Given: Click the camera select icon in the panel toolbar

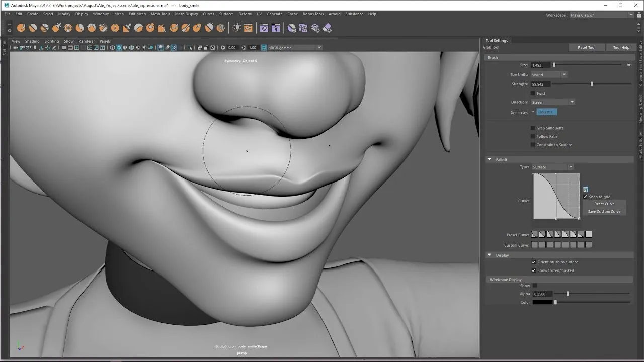Looking at the screenshot, I should 16,48.
